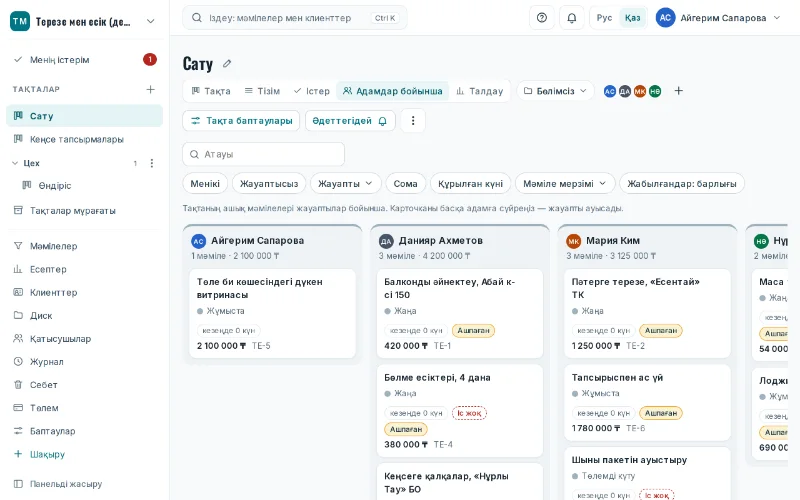The height and width of the screenshot is (500, 800).
Task: Open the Бөлме есіктері, 4 дана card
Action: click(x=460, y=411)
